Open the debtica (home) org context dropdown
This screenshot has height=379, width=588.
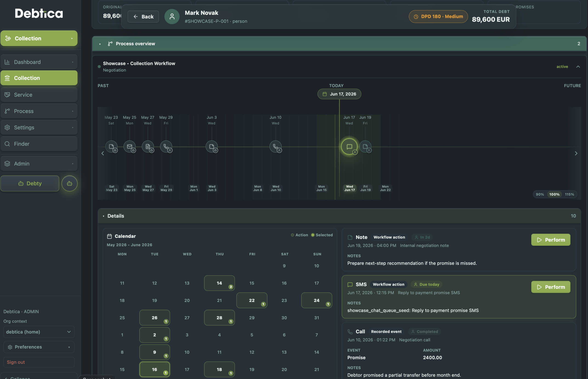click(39, 332)
